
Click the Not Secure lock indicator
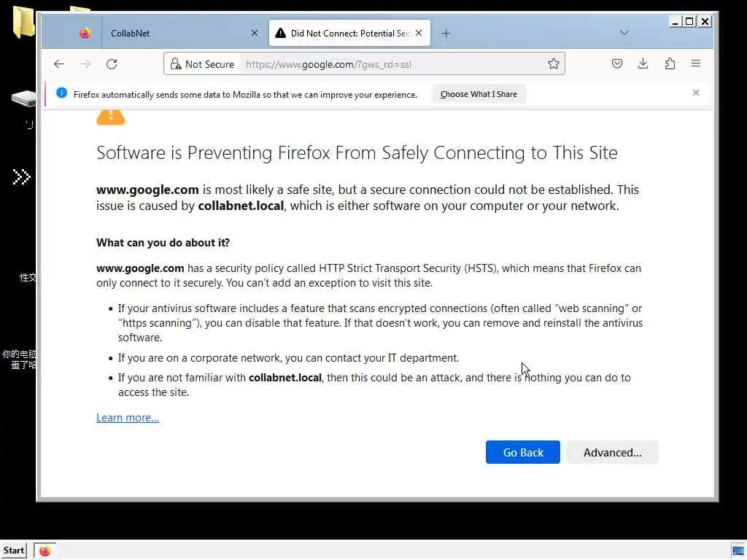(x=202, y=64)
